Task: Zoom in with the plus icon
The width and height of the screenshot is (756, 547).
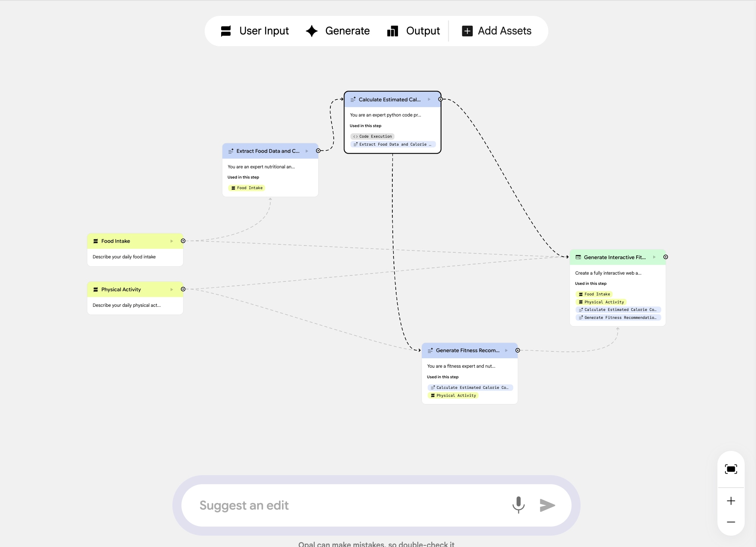Action: pyautogui.click(x=731, y=501)
